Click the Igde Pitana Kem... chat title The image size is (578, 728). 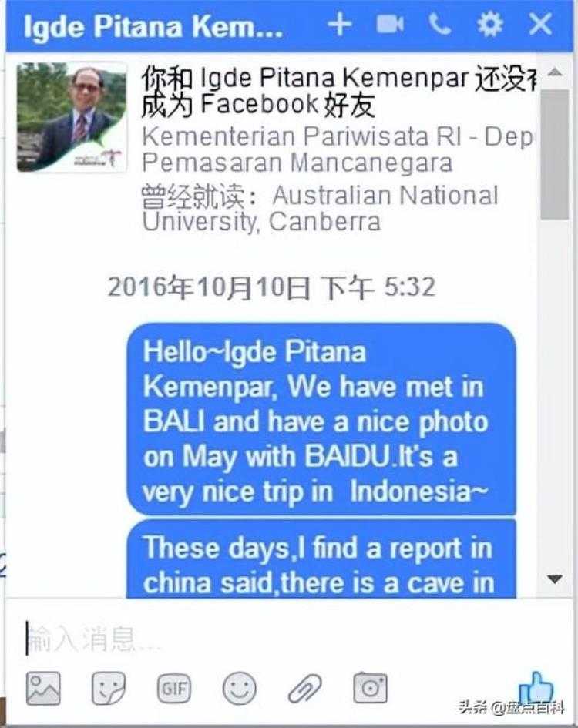point(153,26)
